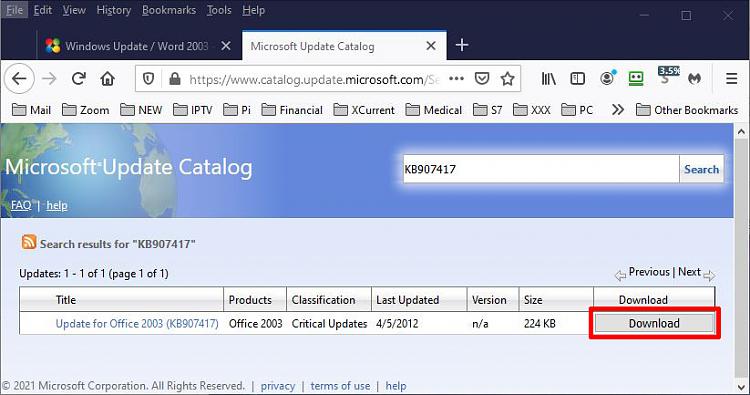Click the URL address bar
The image size is (750, 395).
(313, 79)
